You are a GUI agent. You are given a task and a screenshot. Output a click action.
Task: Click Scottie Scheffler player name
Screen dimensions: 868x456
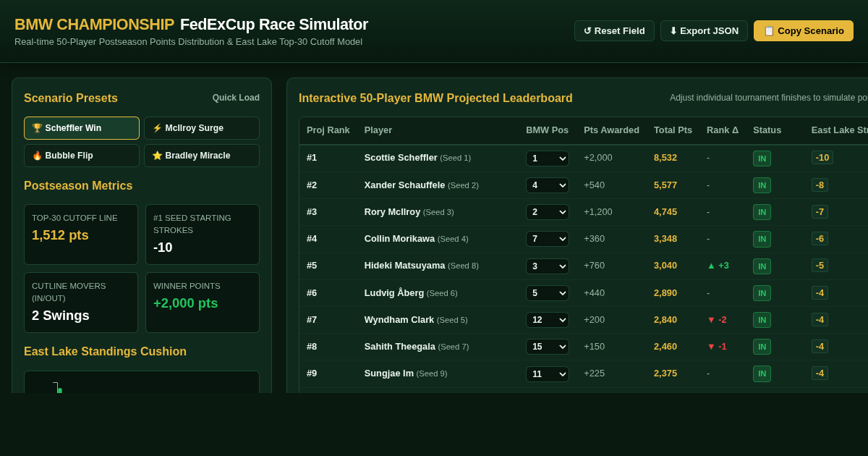tap(401, 158)
